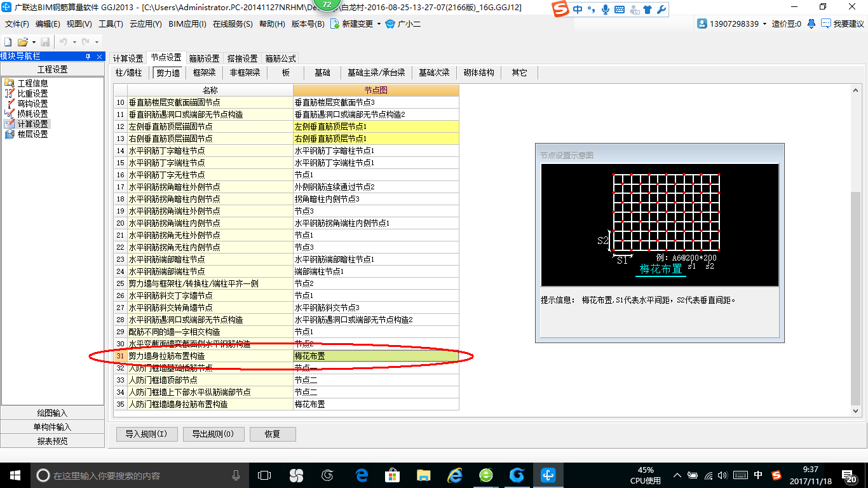Pin the 模块导航栏 panel
This screenshot has height=488, width=868.
pyautogui.click(x=88, y=57)
